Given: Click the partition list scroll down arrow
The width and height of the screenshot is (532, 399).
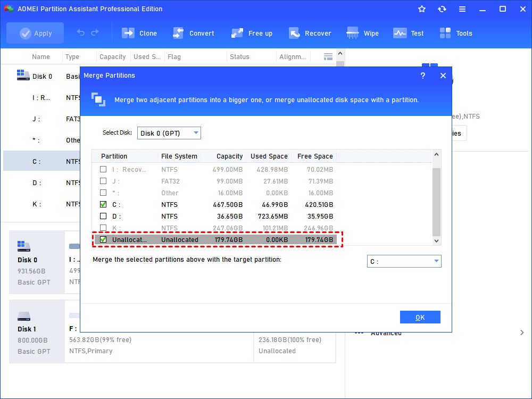Looking at the screenshot, I should pos(437,241).
